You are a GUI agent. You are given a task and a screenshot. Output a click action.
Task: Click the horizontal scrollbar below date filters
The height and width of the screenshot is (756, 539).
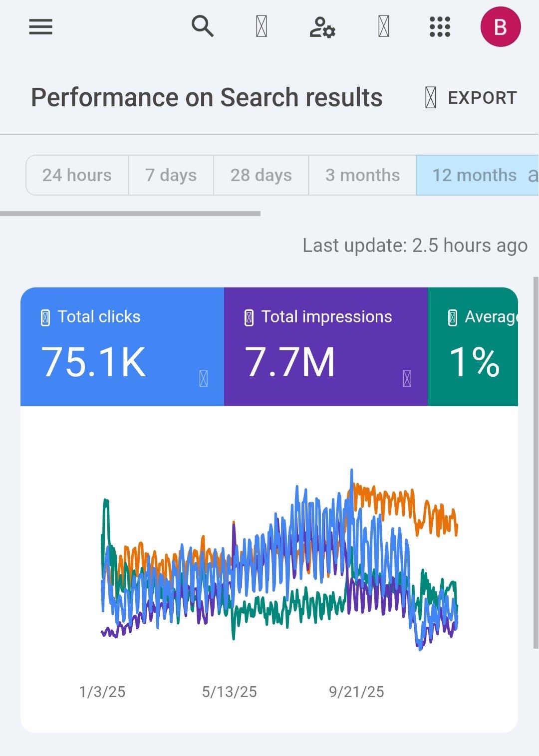130,214
